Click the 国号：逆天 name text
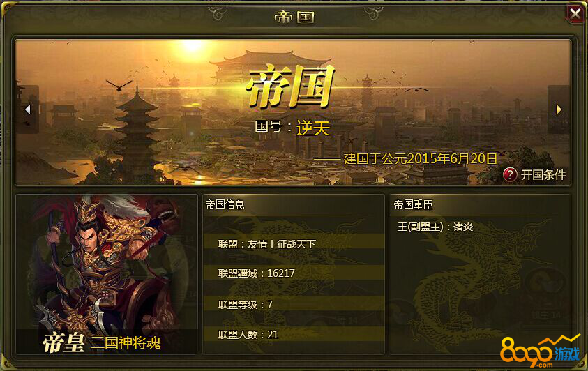This screenshot has width=588, height=371. pos(292,128)
